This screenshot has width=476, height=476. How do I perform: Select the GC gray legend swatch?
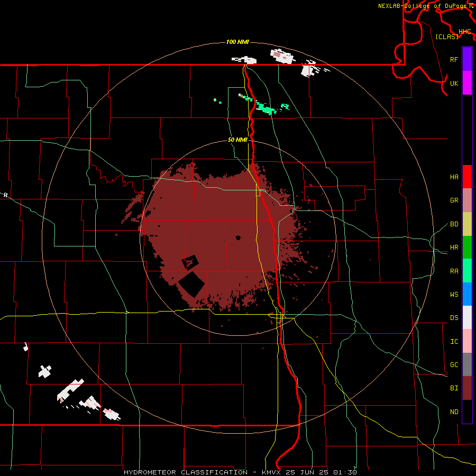point(467,364)
